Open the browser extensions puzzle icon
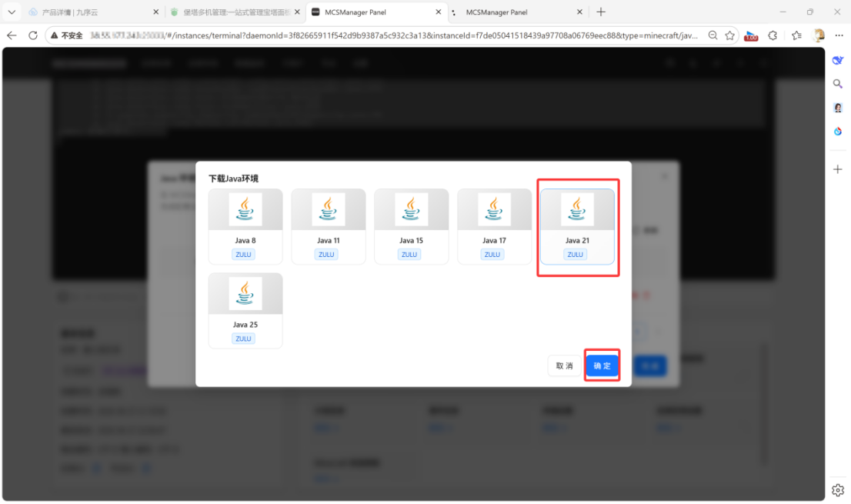 (773, 35)
